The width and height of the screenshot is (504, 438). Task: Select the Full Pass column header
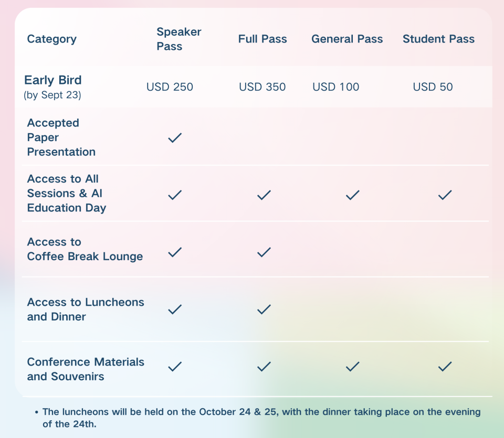262,39
